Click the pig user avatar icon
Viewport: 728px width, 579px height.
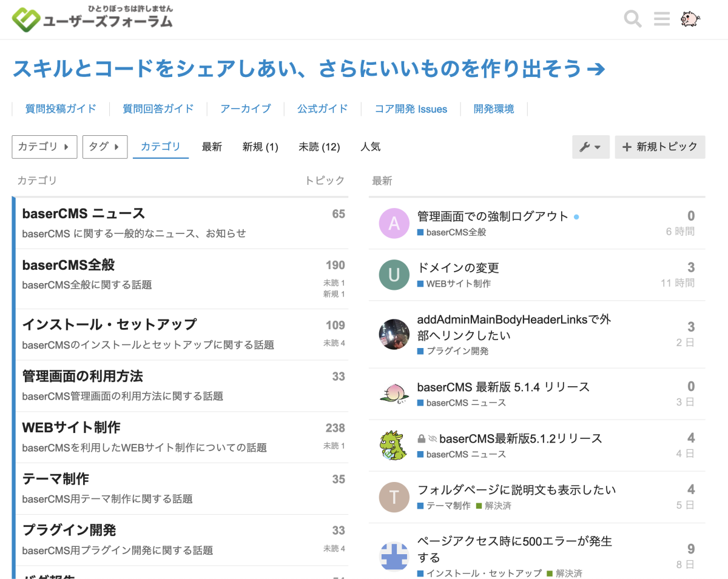[690, 19]
